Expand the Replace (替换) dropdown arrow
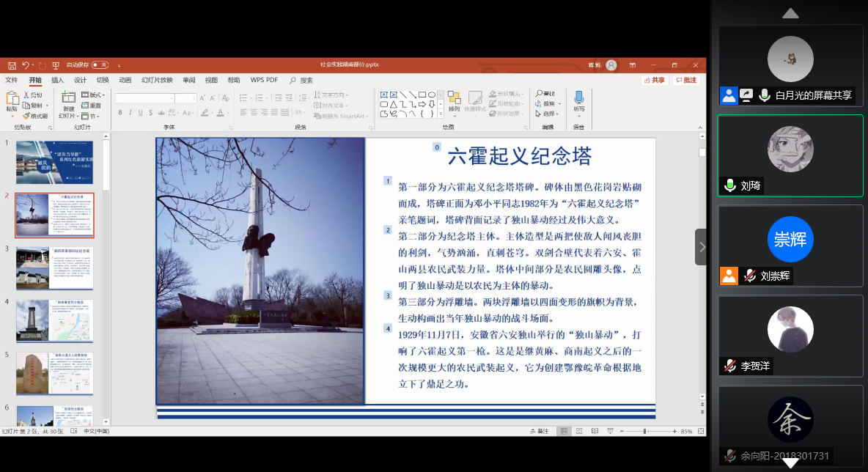 pos(558,104)
